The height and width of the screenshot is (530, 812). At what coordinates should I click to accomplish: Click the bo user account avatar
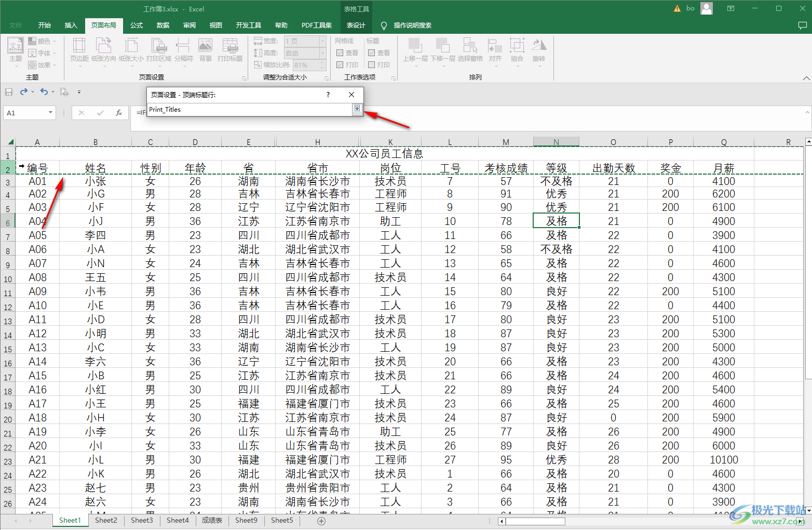pos(706,8)
